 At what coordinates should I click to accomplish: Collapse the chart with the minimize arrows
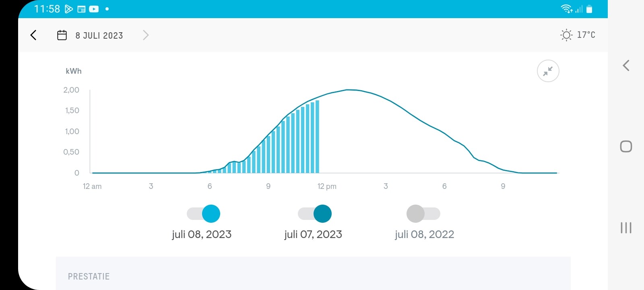tap(548, 71)
